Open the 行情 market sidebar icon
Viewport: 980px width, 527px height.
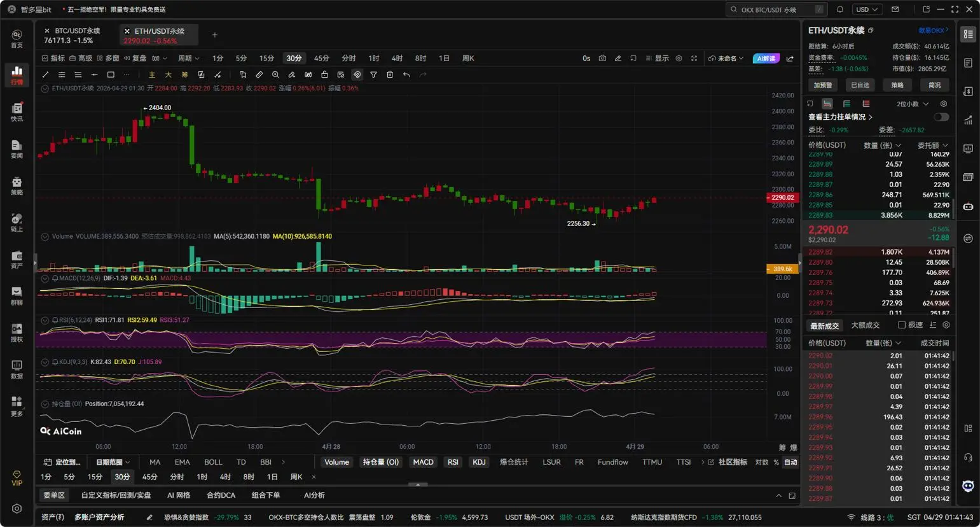point(17,74)
